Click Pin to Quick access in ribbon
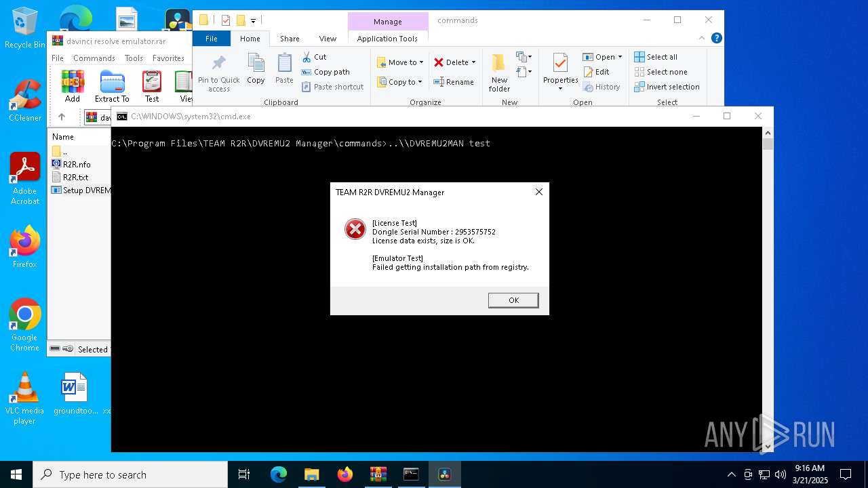This screenshot has width=868, height=488. [218, 73]
